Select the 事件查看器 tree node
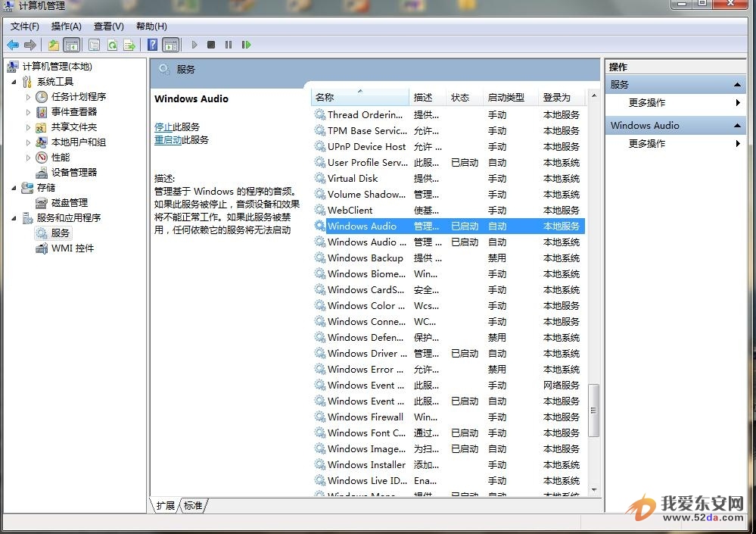This screenshot has height=534, width=756. coord(74,111)
